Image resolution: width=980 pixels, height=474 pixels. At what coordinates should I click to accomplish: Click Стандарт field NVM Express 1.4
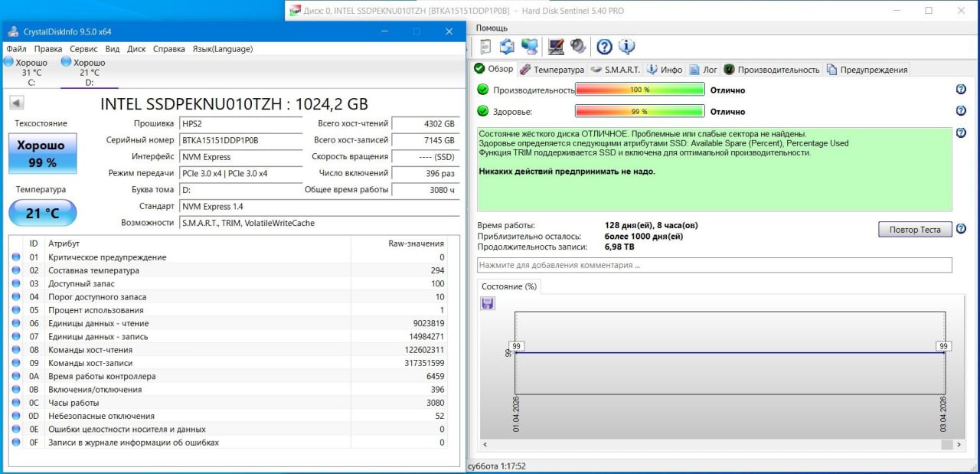coord(318,207)
